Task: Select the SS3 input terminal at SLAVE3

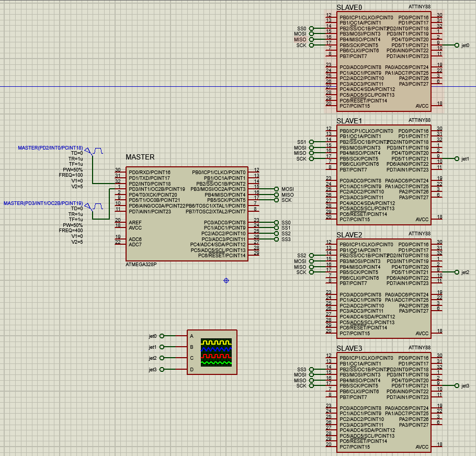Action: pos(311,369)
